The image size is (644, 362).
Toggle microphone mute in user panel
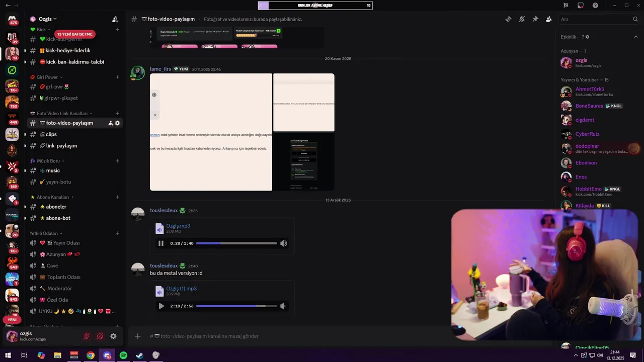click(x=87, y=336)
